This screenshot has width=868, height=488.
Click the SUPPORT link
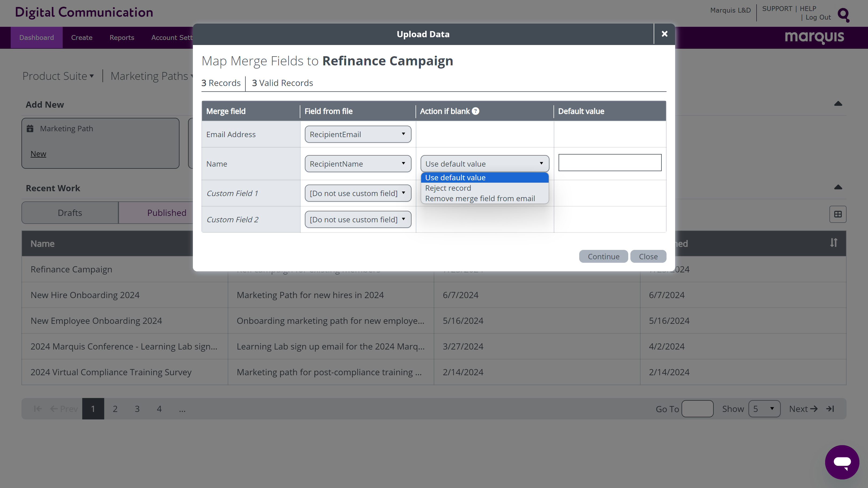777,9
